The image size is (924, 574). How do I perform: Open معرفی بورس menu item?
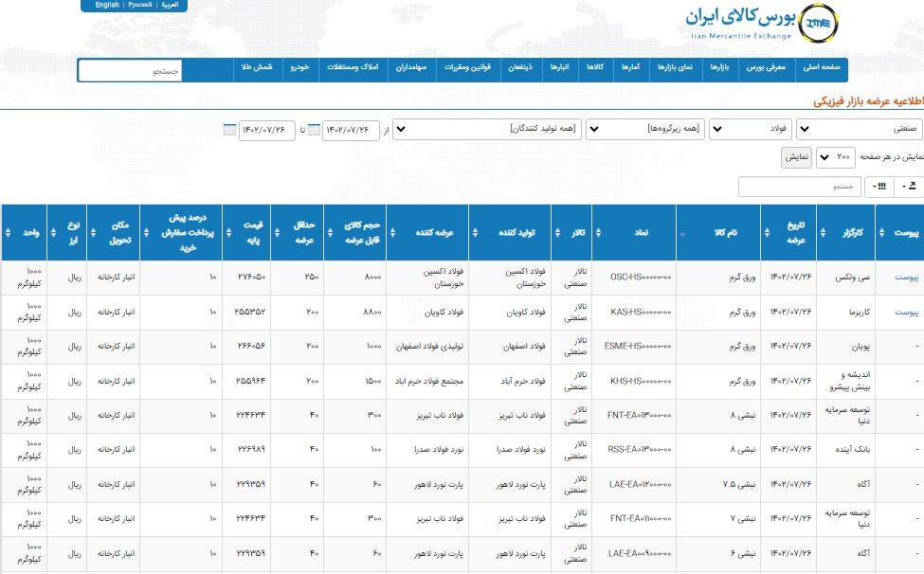point(766,67)
